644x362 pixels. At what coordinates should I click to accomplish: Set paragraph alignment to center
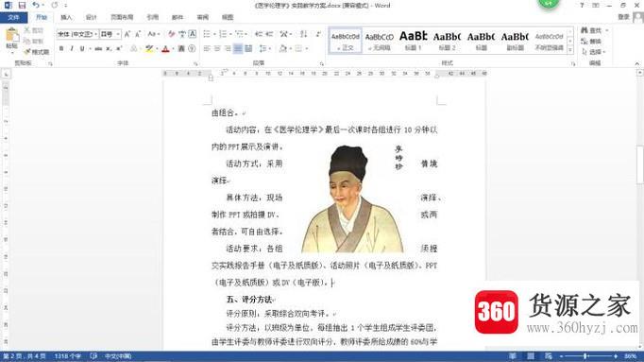[x=217, y=49]
